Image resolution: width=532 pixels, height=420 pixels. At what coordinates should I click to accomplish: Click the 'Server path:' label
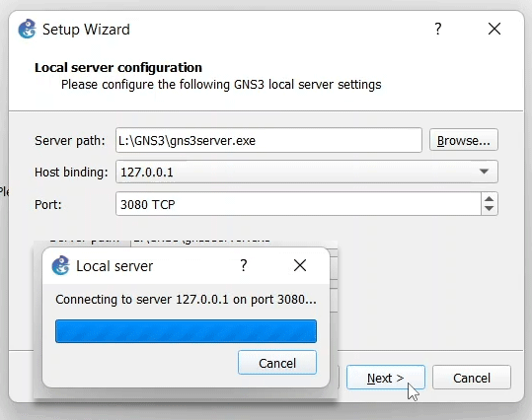pyautogui.click(x=70, y=140)
